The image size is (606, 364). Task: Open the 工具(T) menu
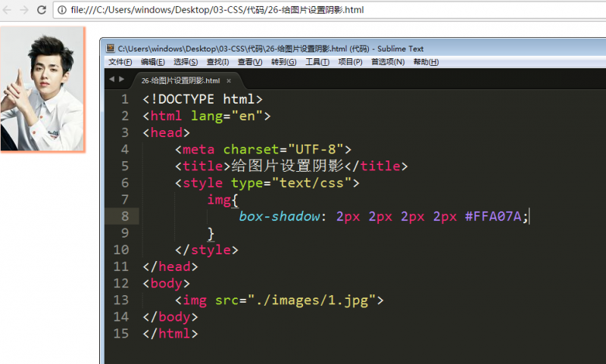[317, 62]
